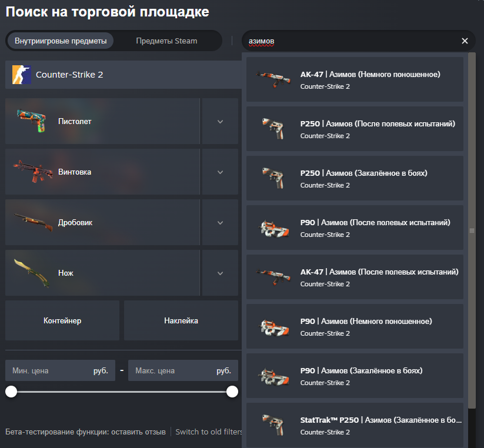Expand the Винтовка category chevron

pyautogui.click(x=220, y=172)
